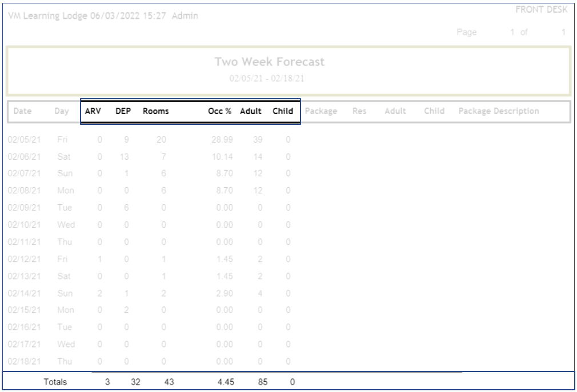The width and height of the screenshot is (577, 392).
Task: Click the Package Description column header
Action: coord(498,111)
